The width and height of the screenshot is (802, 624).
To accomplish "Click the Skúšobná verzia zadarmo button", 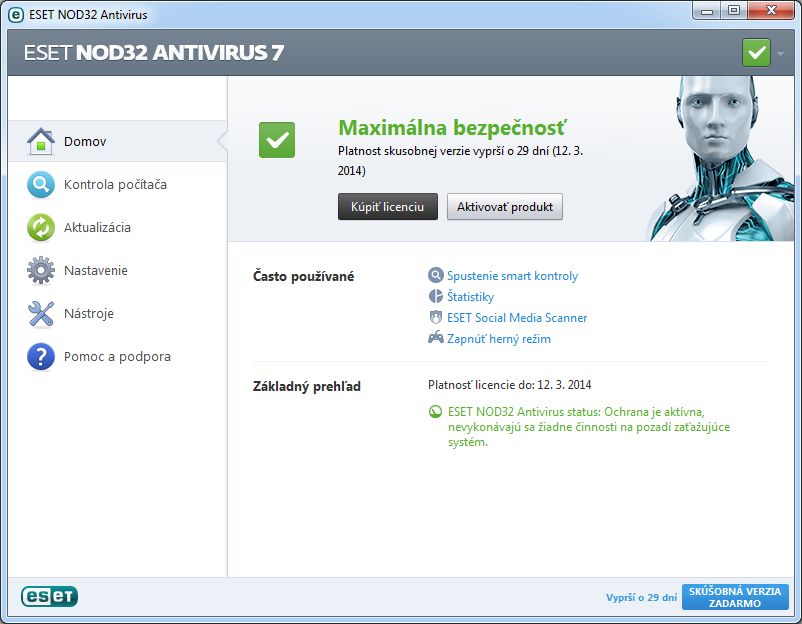I will [735, 597].
